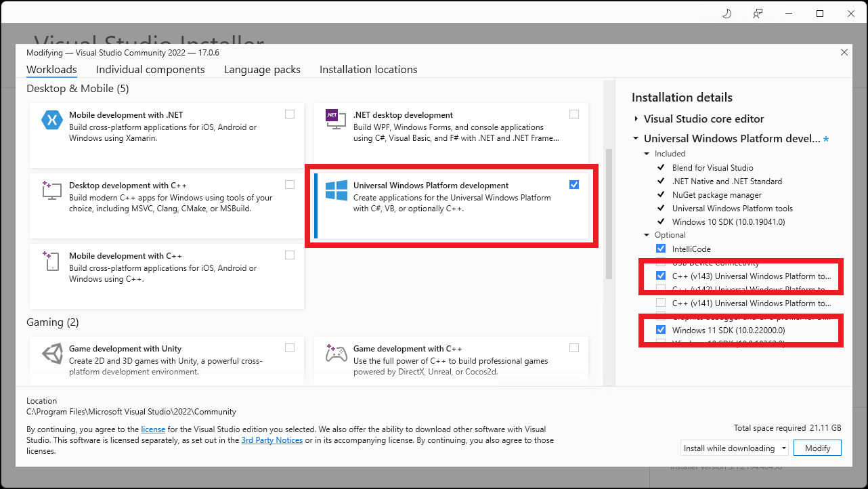Viewport: 868px width, 489px height.
Task: Expand Visual Studio core editor details
Action: coord(636,119)
